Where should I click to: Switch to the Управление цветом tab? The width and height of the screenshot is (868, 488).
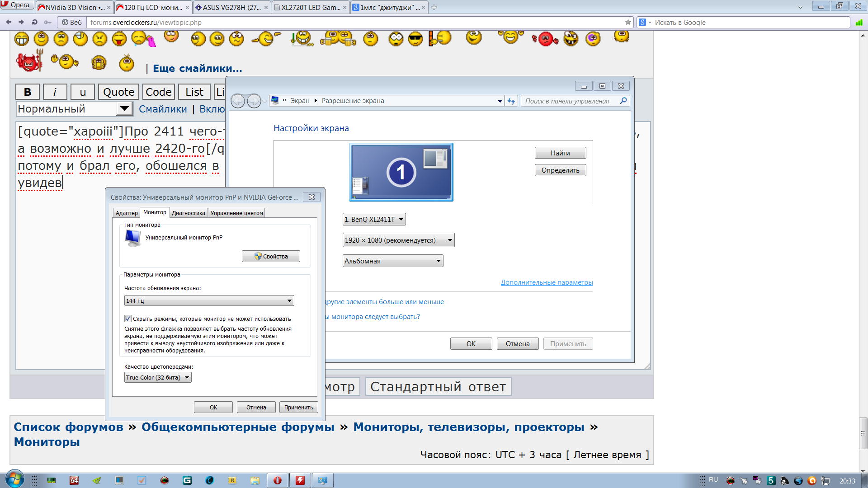(x=236, y=213)
